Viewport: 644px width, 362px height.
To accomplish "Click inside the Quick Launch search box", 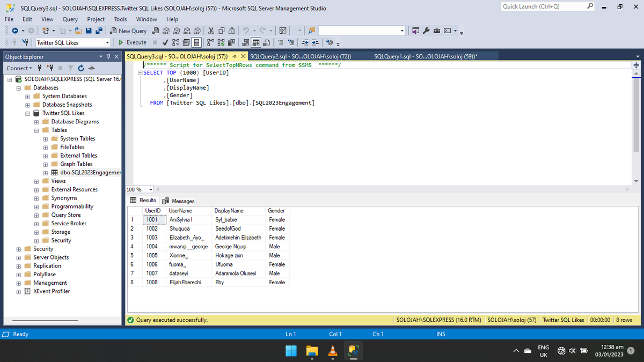I will click(x=544, y=6).
